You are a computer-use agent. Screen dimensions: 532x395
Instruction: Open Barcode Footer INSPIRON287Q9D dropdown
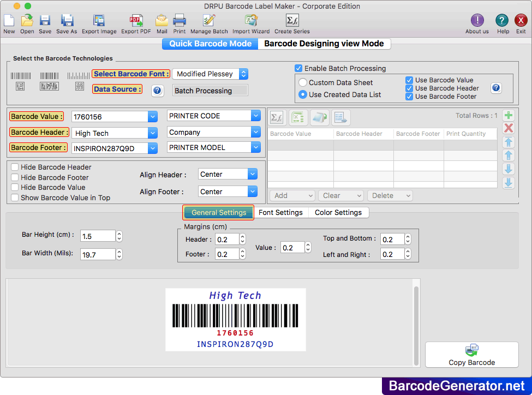tap(152, 148)
